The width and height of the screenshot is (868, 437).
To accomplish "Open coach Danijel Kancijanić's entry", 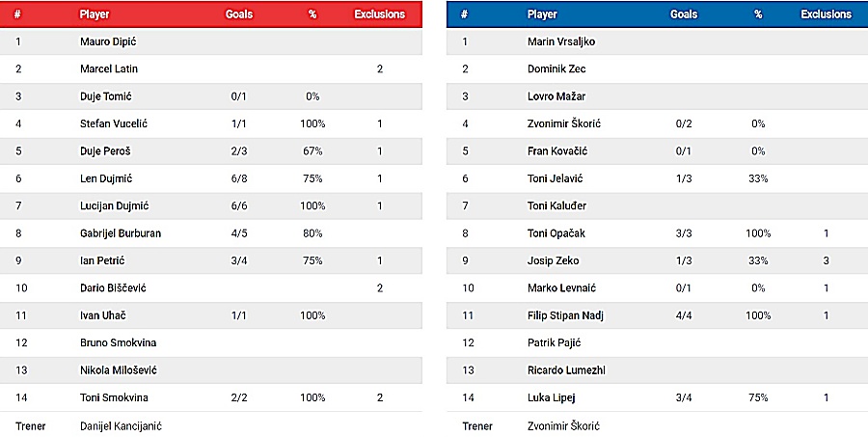I will [121, 425].
